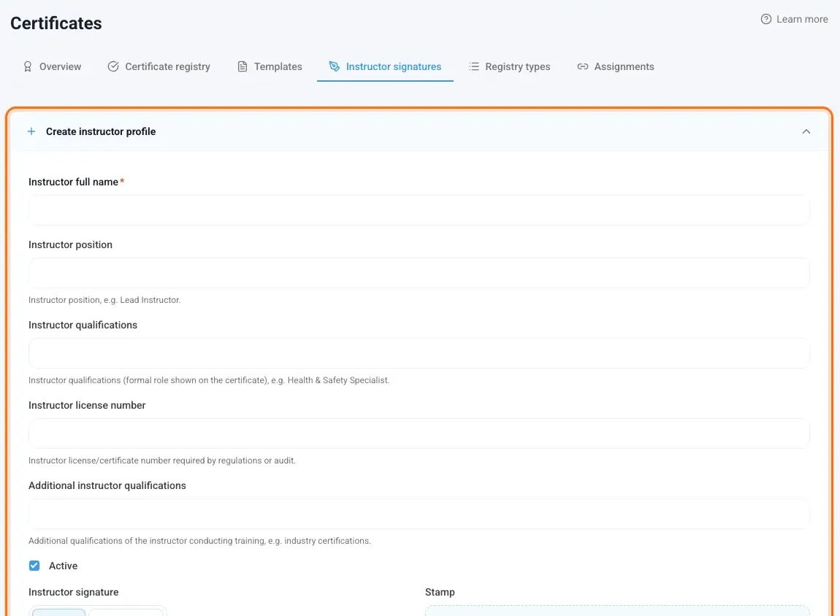Click the hint mentioning industry certifications
Image resolution: width=840 pixels, height=616 pixels.
tap(199, 541)
